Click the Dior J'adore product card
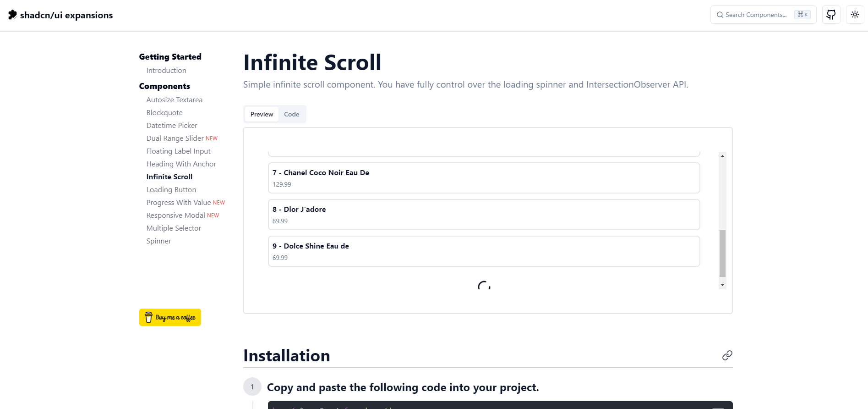Image resolution: width=868 pixels, height=409 pixels. coord(484,215)
